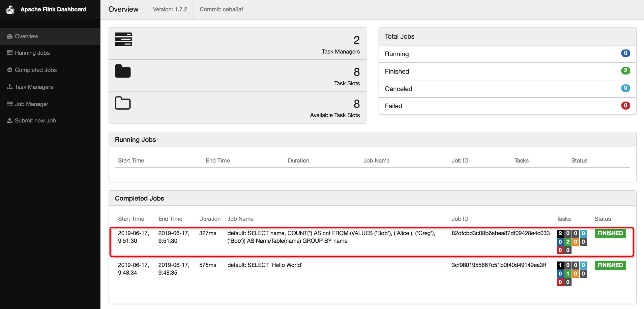Screen dimensions: 644x309
Task: Click the green Finished count badge
Action: (x=626, y=71)
